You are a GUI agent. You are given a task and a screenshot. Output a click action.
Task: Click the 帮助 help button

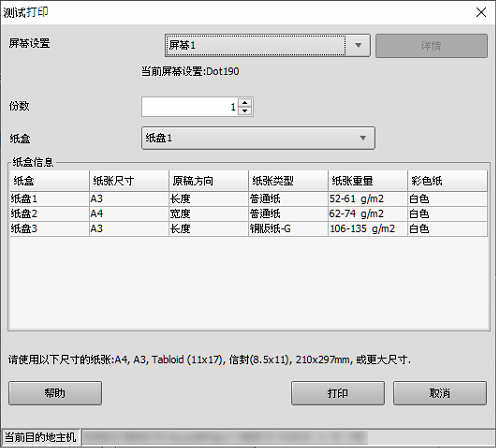[55, 393]
